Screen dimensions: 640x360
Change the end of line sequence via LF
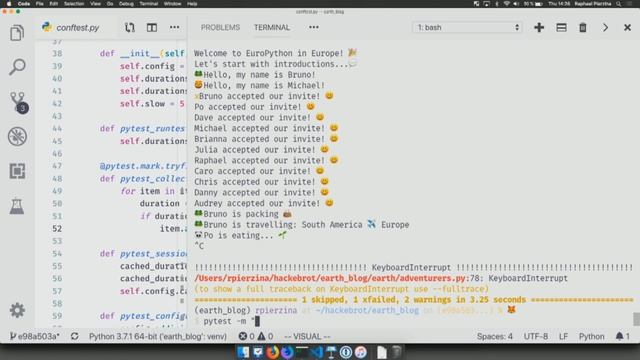point(563,336)
